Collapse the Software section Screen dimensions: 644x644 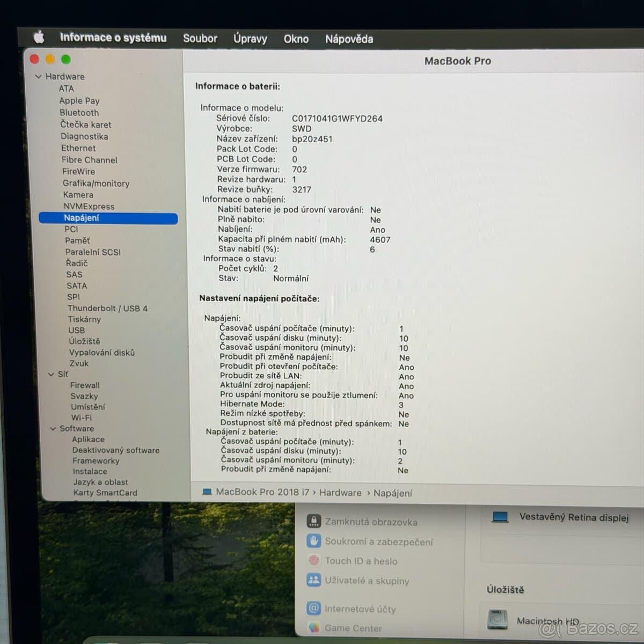pyautogui.click(x=53, y=429)
